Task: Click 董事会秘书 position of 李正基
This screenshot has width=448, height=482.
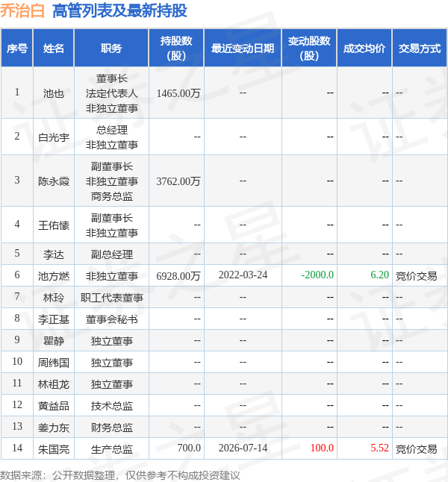Action: coord(112,319)
